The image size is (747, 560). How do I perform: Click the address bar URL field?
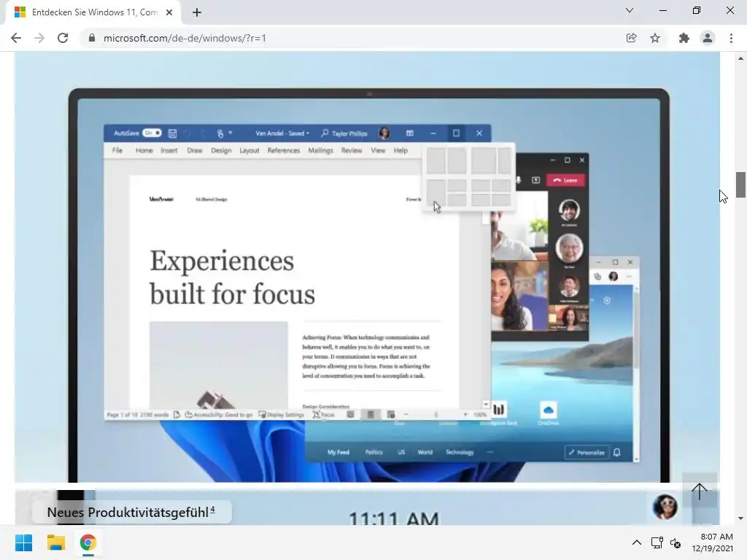pyautogui.click(x=352, y=38)
